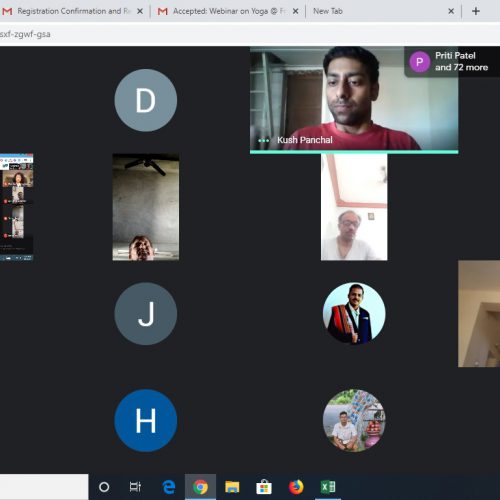Viewport: 500px width, 500px height.
Task: Select the shared screen presentation thumbnail
Action: click(16, 207)
